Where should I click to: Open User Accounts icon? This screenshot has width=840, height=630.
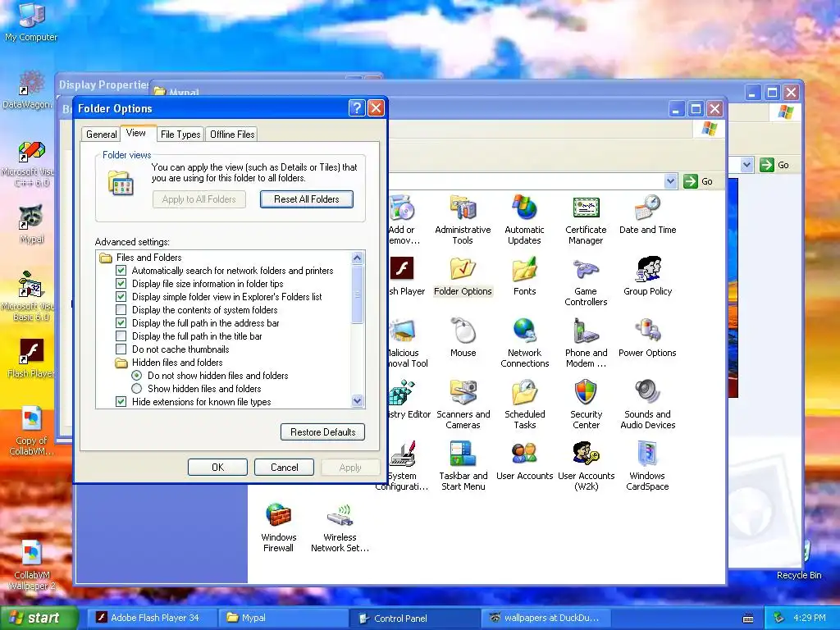pos(524,462)
